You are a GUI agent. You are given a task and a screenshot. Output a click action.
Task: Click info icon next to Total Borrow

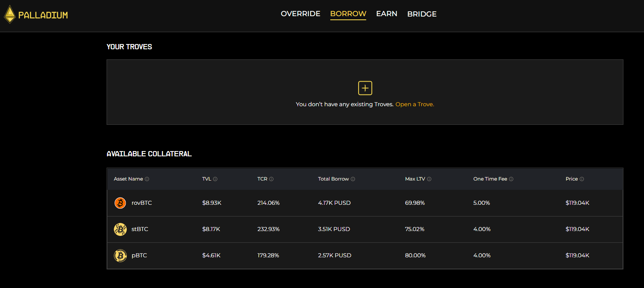pos(353,179)
